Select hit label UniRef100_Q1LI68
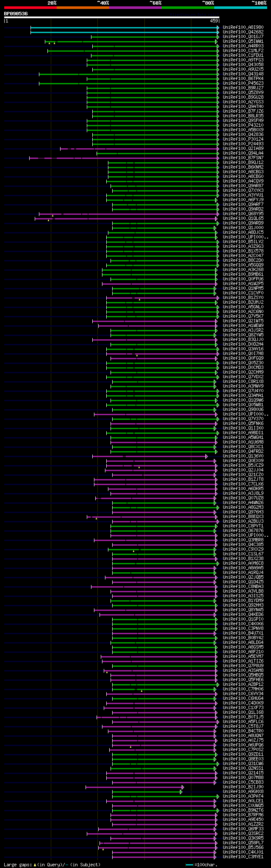Screen dimensions: 271x868 click(x=243, y=712)
